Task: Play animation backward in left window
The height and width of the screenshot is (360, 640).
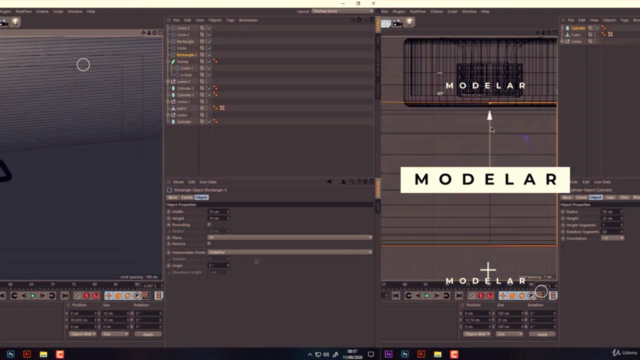Action: [24, 296]
